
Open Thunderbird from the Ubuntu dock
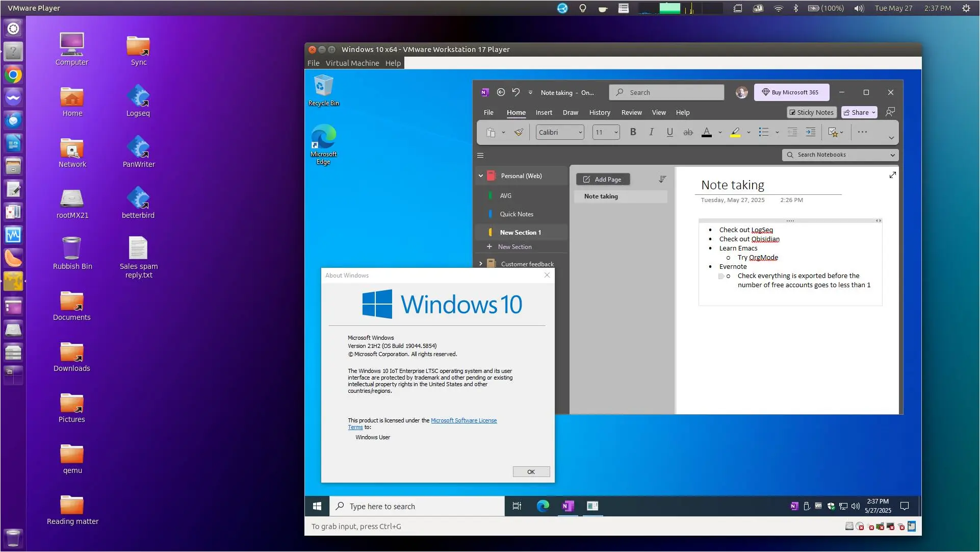click(x=13, y=120)
